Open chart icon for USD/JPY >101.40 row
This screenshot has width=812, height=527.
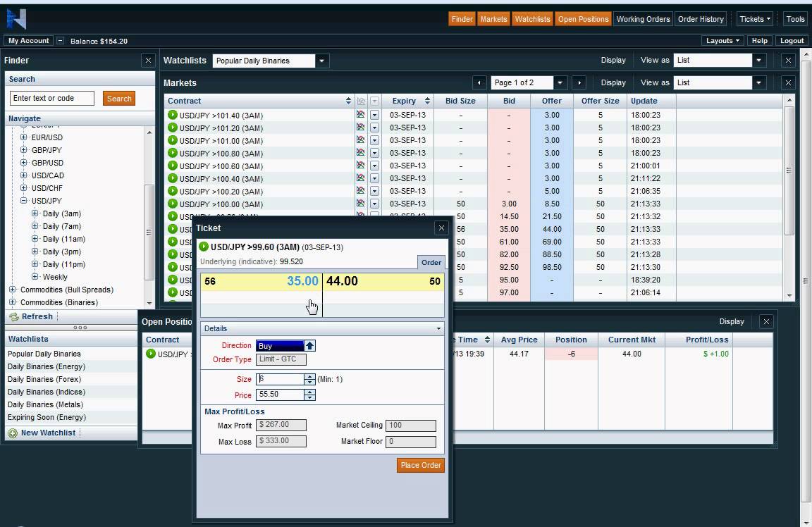pyautogui.click(x=360, y=114)
